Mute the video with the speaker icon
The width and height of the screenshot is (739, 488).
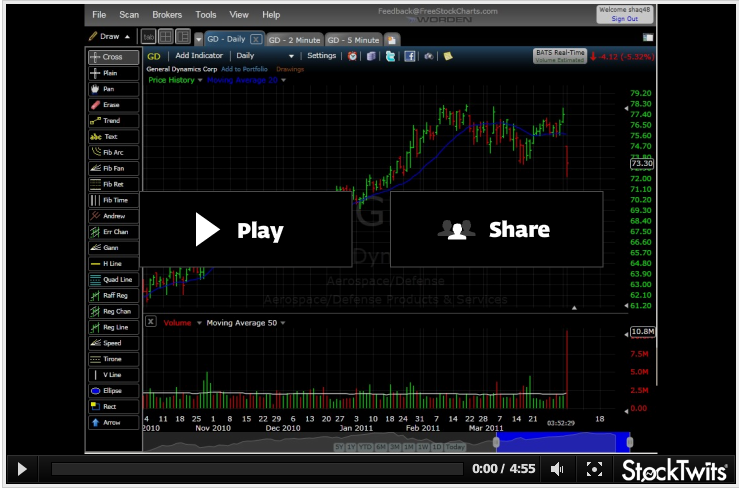(557, 469)
